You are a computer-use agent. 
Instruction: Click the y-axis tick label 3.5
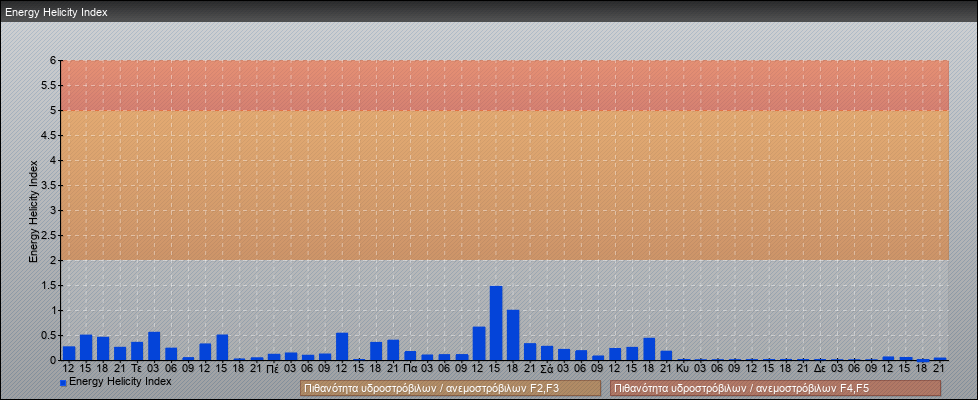pos(49,185)
